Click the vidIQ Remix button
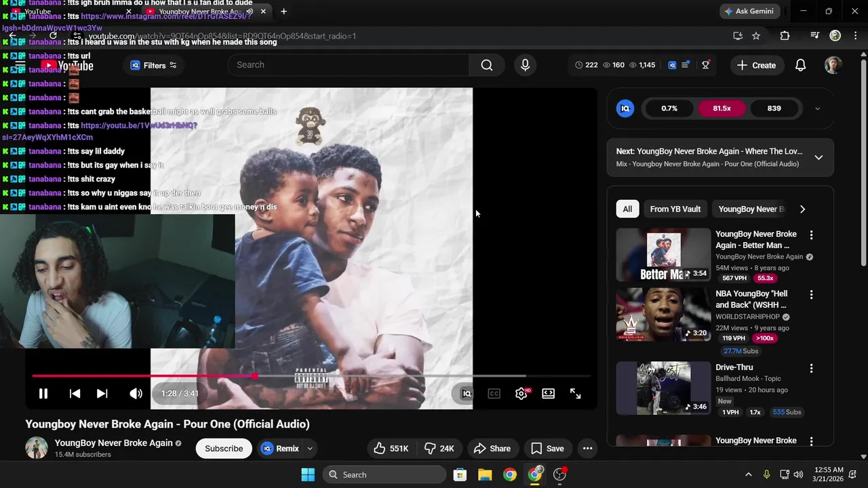868x488 pixels. coord(281,448)
